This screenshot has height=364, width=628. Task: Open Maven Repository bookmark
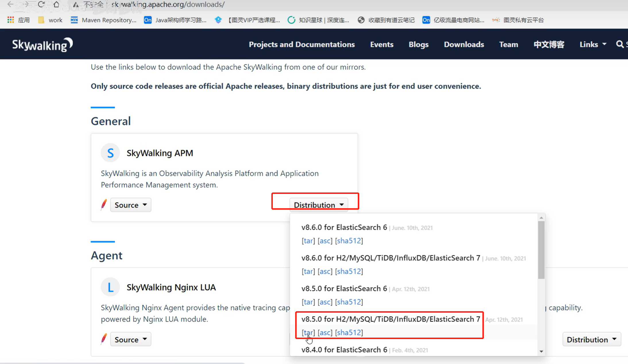[x=103, y=20]
